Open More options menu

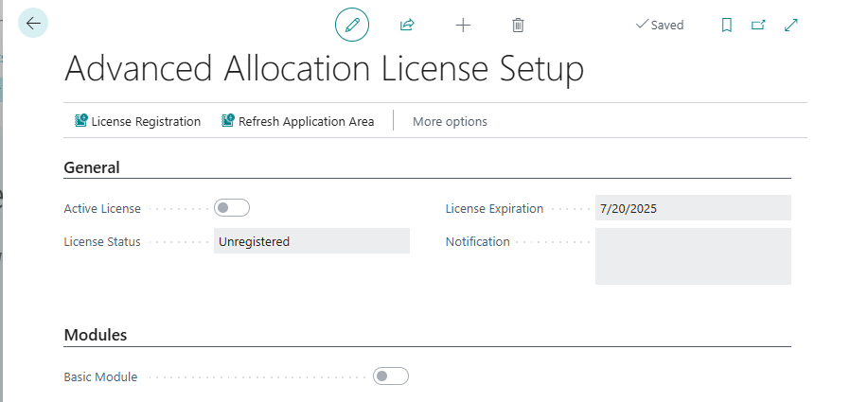(x=450, y=121)
